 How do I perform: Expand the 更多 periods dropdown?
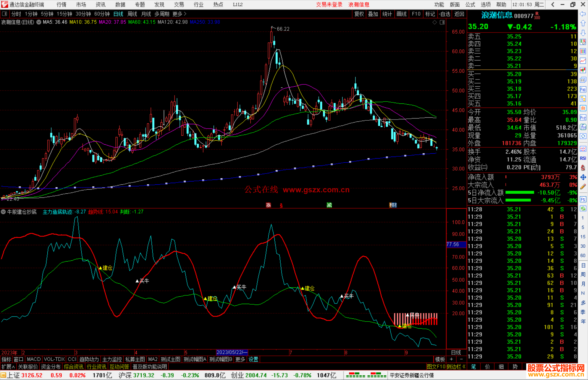179,14
